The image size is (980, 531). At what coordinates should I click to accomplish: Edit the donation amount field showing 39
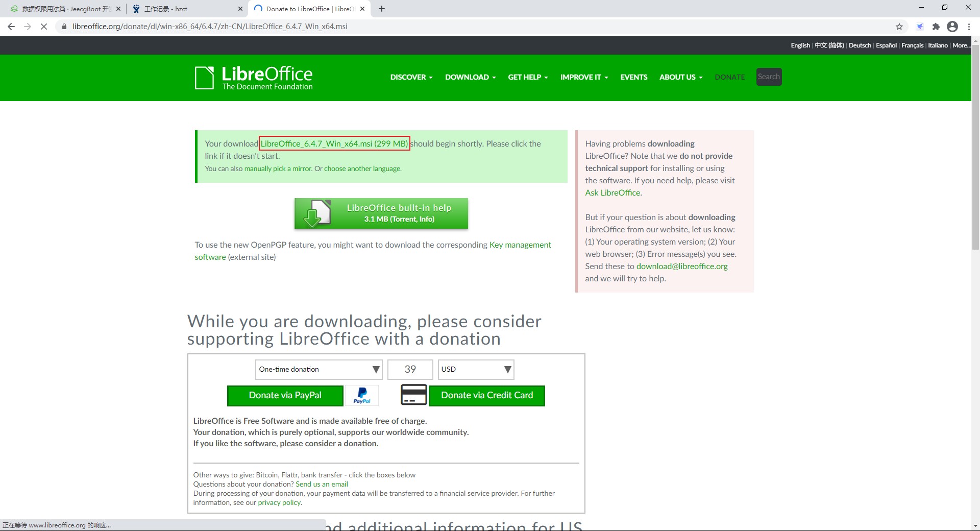pos(410,369)
